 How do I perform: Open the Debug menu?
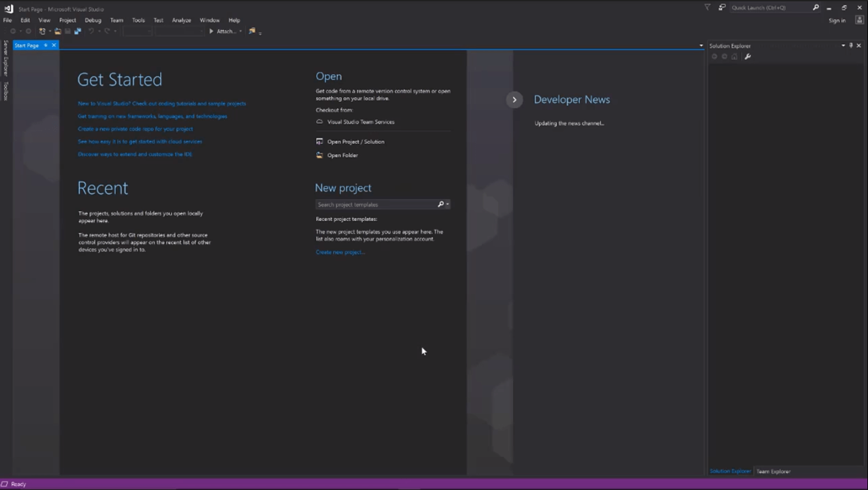(93, 20)
